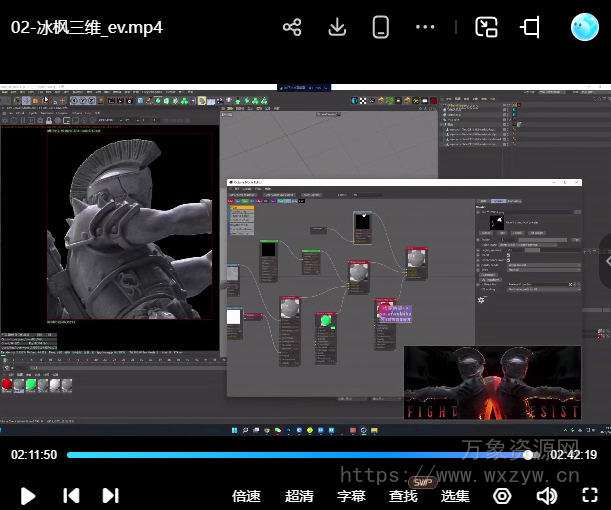Image resolution: width=611 pixels, height=510 pixels.
Task: Open the blue avatar profile icon
Action: (584, 27)
